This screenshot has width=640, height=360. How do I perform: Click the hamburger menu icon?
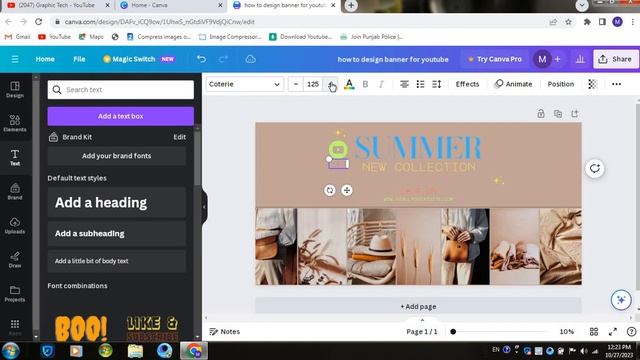15,59
